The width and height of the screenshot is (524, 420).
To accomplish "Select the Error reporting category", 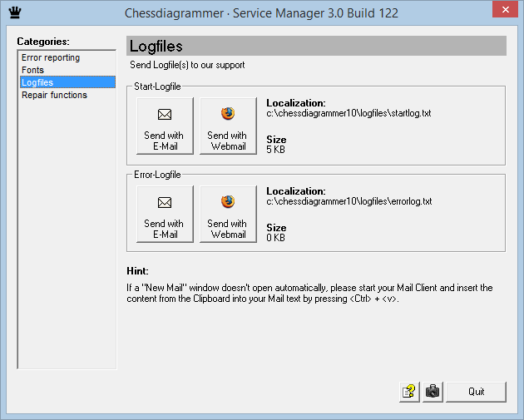I will [x=68, y=57].
